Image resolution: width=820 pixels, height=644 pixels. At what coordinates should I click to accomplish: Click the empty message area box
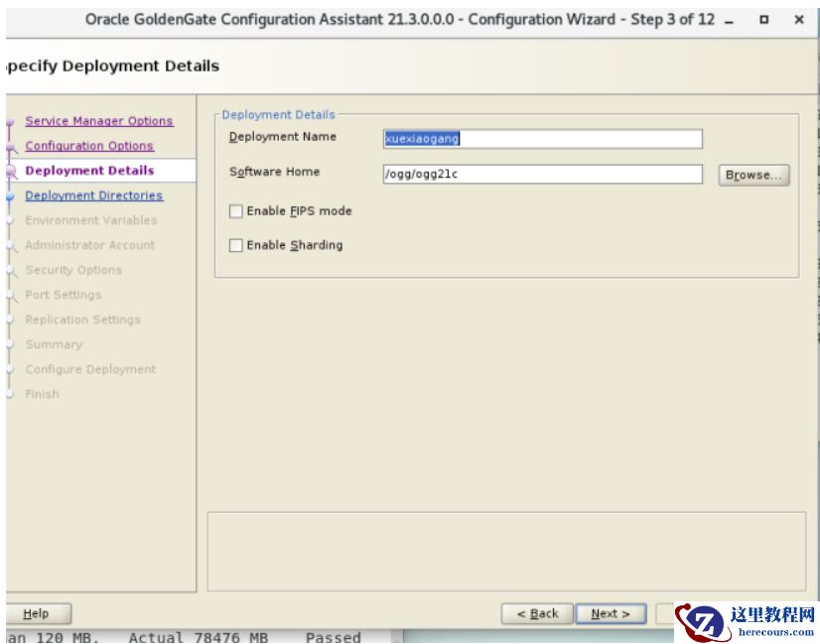pyautogui.click(x=506, y=552)
